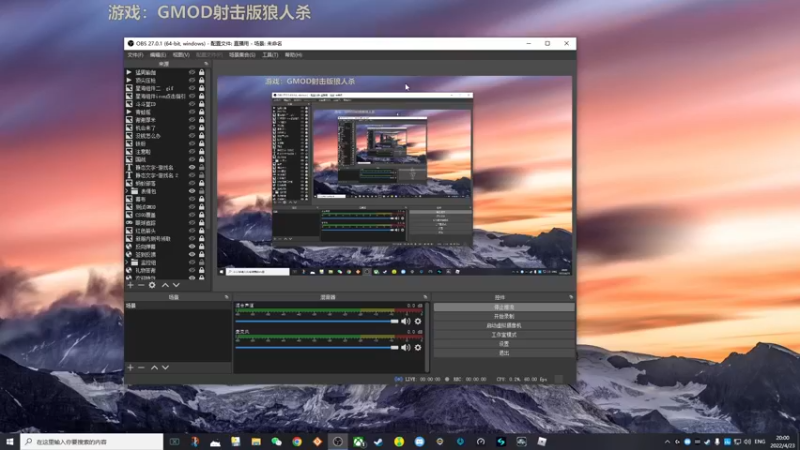Show hidden system tray icons chevron
800x450 pixels.
[667, 441]
